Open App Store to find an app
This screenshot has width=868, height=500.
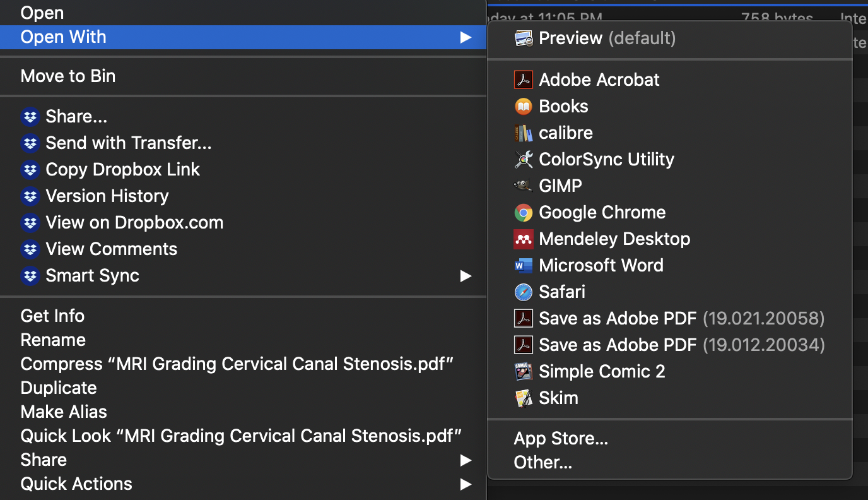pyautogui.click(x=561, y=438)
